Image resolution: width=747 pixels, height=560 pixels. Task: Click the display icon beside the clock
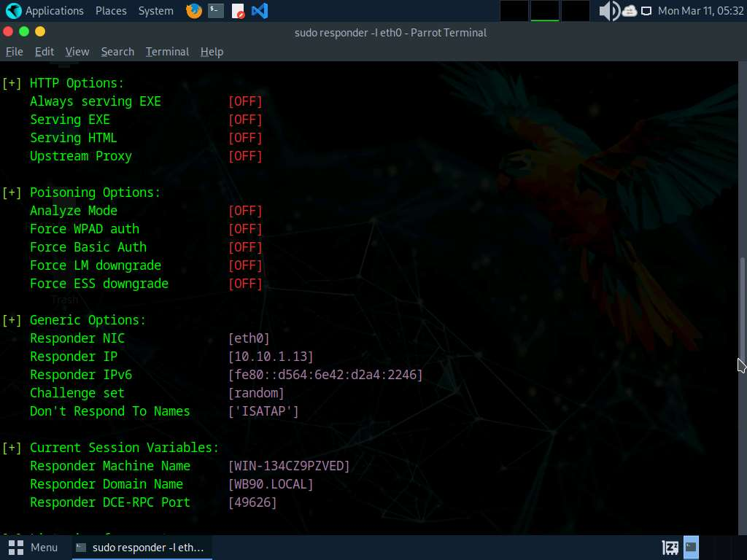(x=646, y=11)
